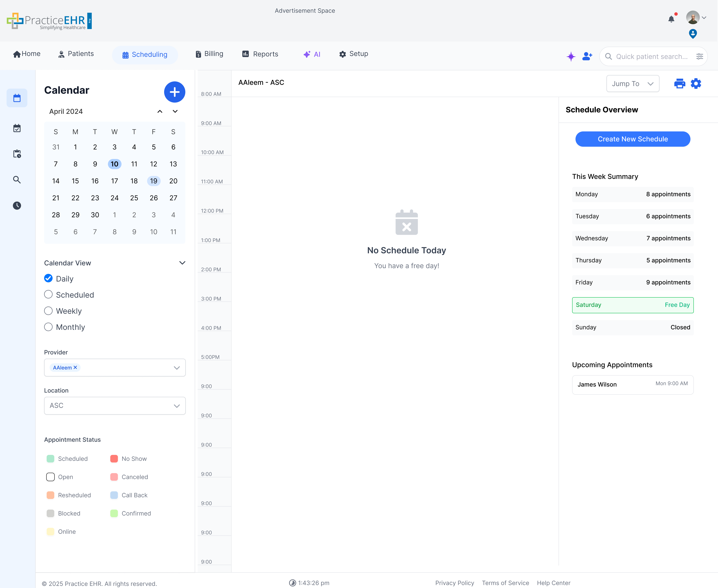Viewport: 718px width, 588px height.
Task: Click the blue location pin icon
Action: (693, 33)
